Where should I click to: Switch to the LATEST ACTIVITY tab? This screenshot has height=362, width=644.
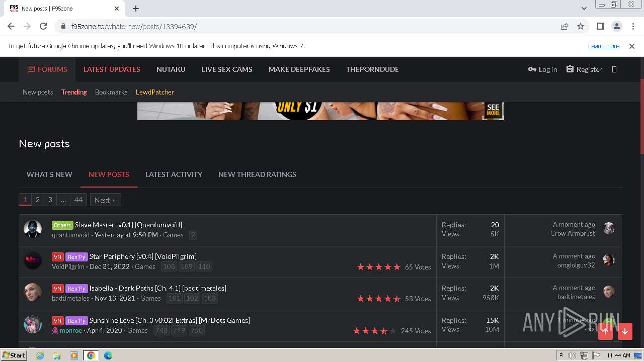(x=174, y=174)
